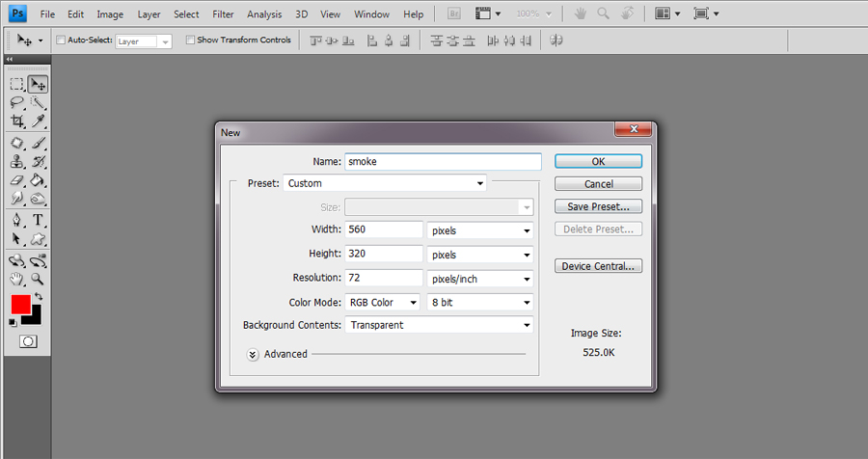Select the Rectangular Marquee tool

click(17, 84)
